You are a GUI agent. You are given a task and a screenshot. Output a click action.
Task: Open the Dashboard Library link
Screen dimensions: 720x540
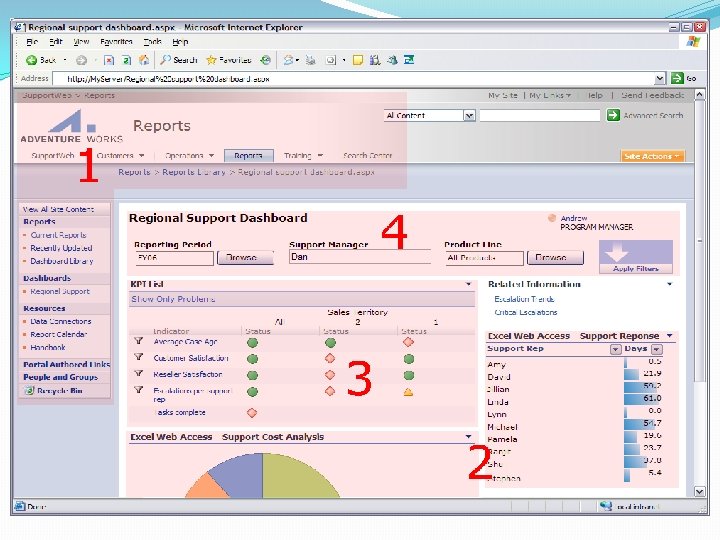(x=62, y=261)
